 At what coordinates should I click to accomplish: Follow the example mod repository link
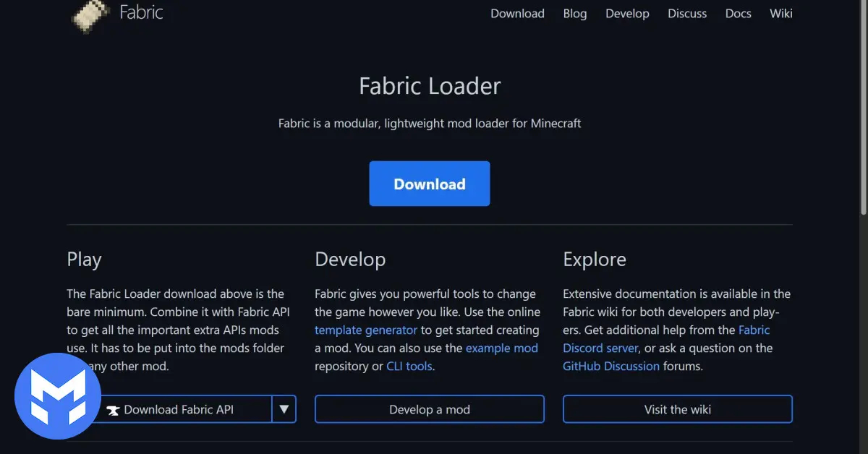(x=501, y=348)
